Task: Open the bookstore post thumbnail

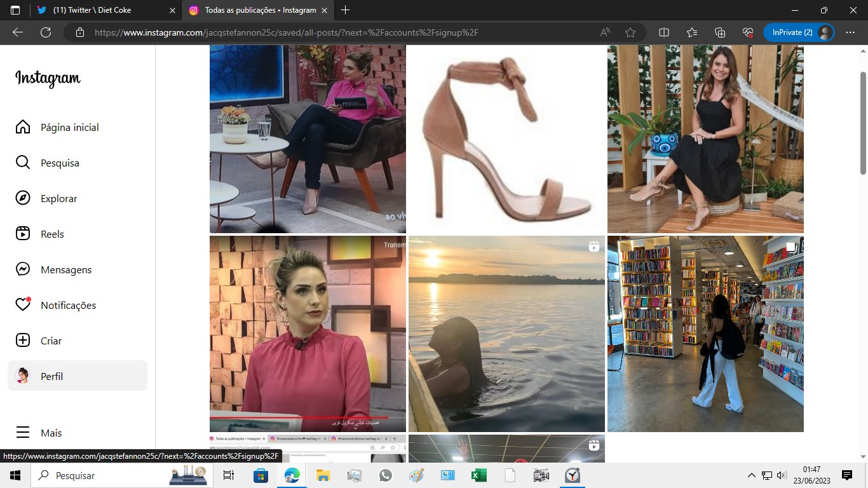Action: [x=705, y=334]
